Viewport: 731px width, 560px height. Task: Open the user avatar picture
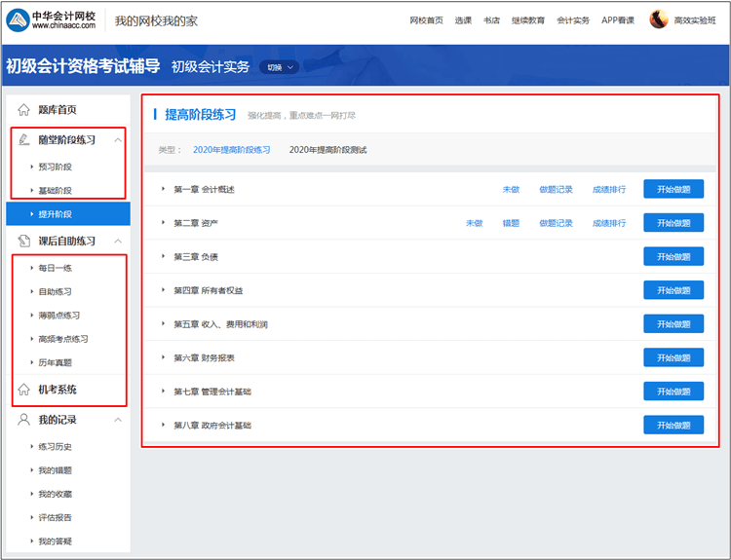tap(658, 19)
